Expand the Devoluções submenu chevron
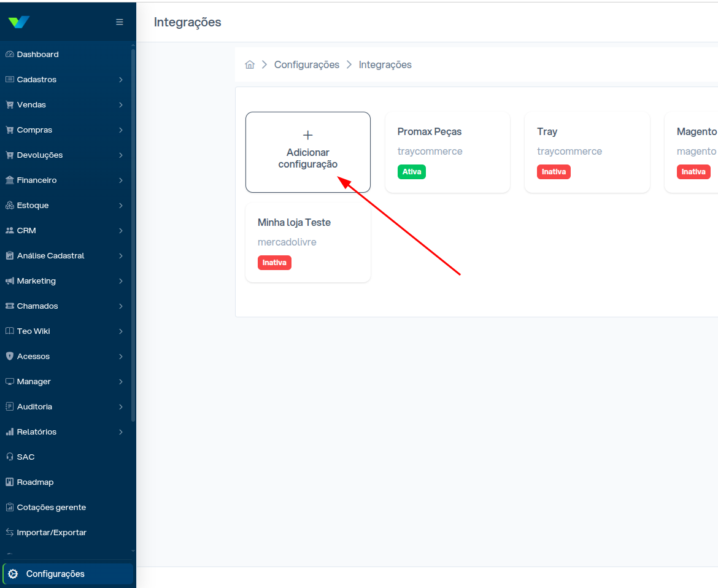718x588 pixels. click(121, 155)
